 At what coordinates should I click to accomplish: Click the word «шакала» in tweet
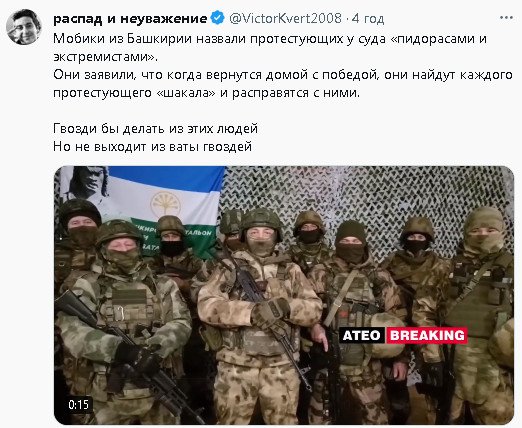186,93
